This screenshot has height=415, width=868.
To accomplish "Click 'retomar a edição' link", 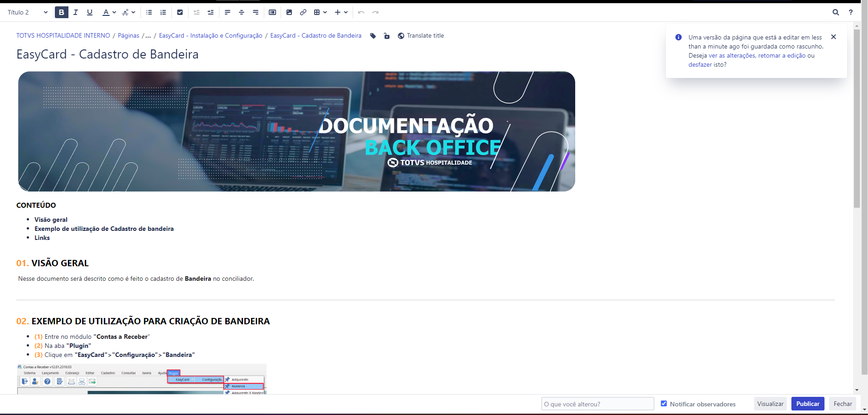I will point(782,55).
